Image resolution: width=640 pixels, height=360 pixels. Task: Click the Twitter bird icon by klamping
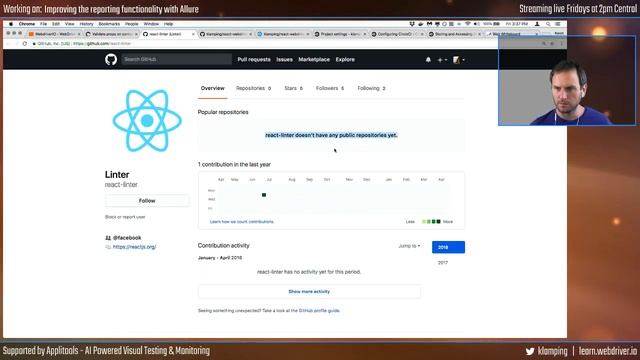[x=530, y=351]
